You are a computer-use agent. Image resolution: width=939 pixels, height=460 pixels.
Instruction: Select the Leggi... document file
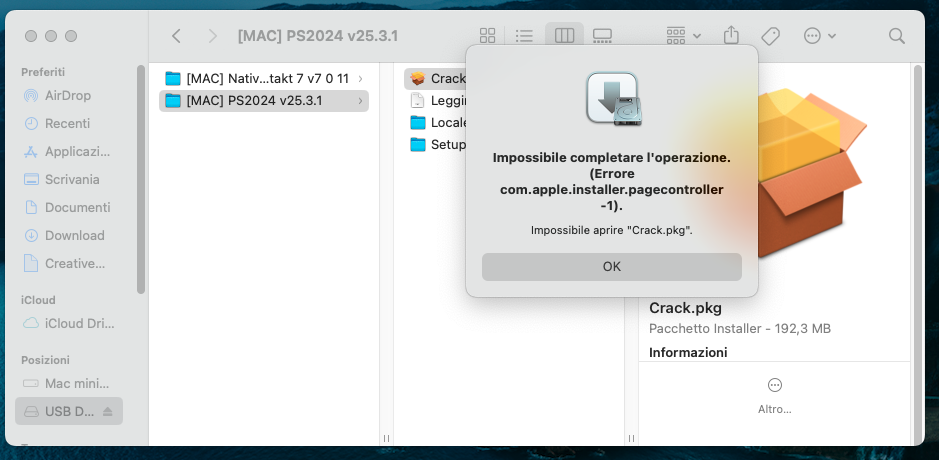(438, 101)
